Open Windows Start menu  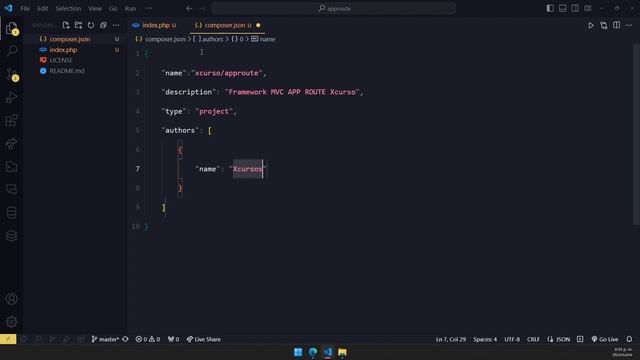298,352
